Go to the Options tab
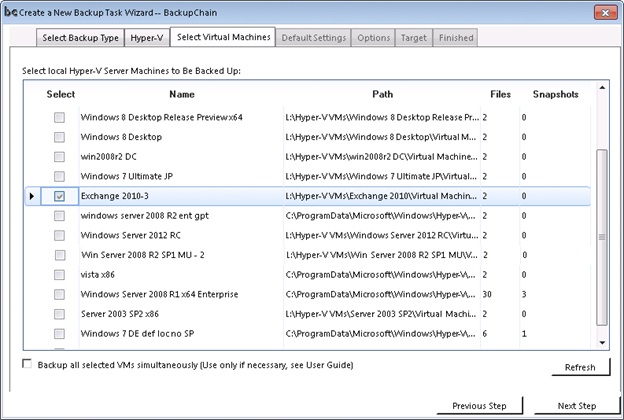 tap(373, 38)
